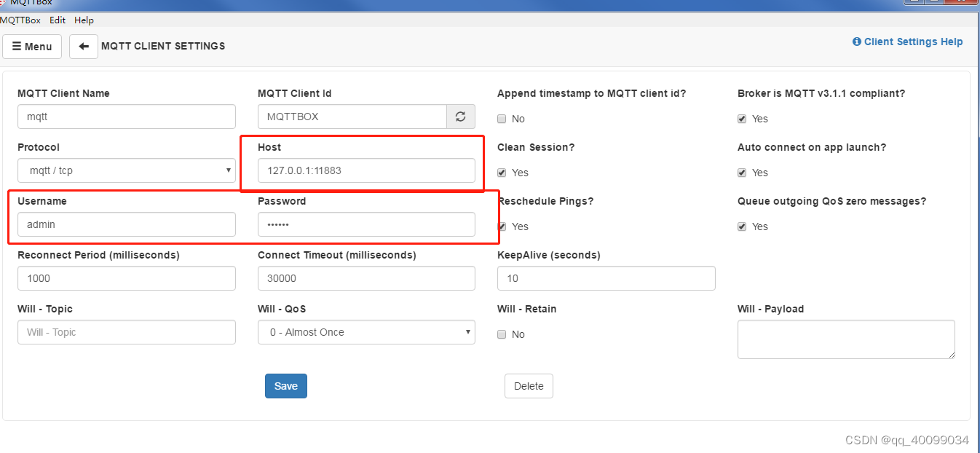
Task: Focus the Reconnect Period field
Action: (x=127, y=278)
